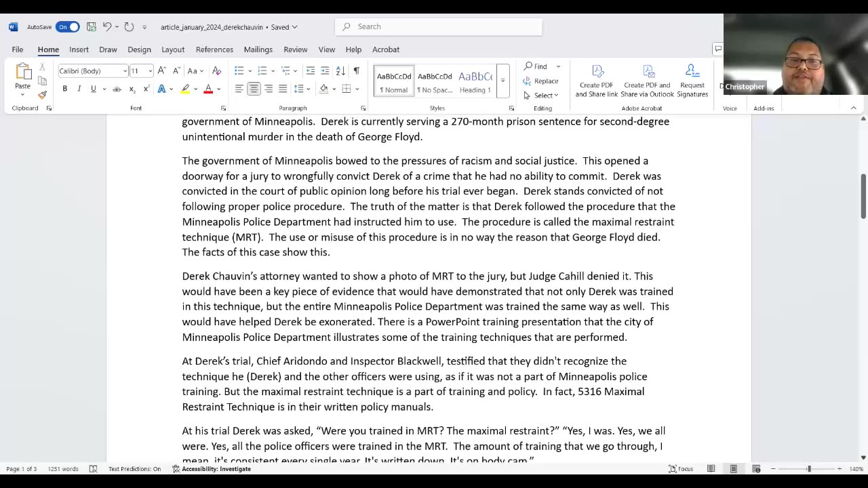The height and width of the screenshot is (488, 868).
Task: Apply the No Spacing style
Action: [x=435, y=81]
